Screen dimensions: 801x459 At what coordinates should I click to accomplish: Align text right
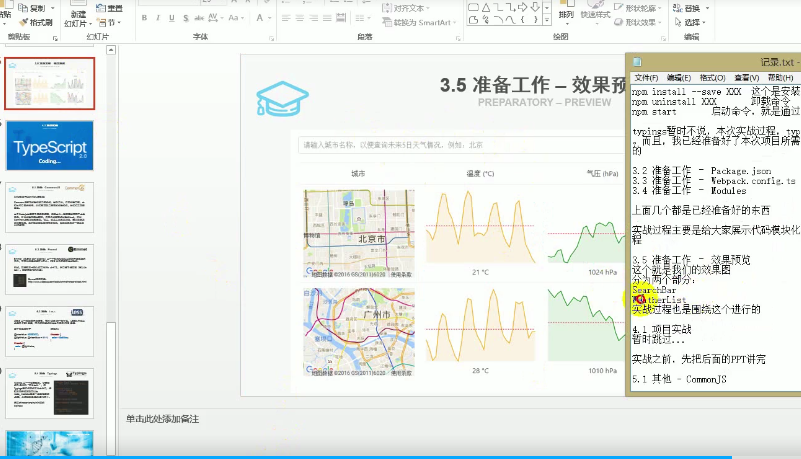(x=314, y=18)
